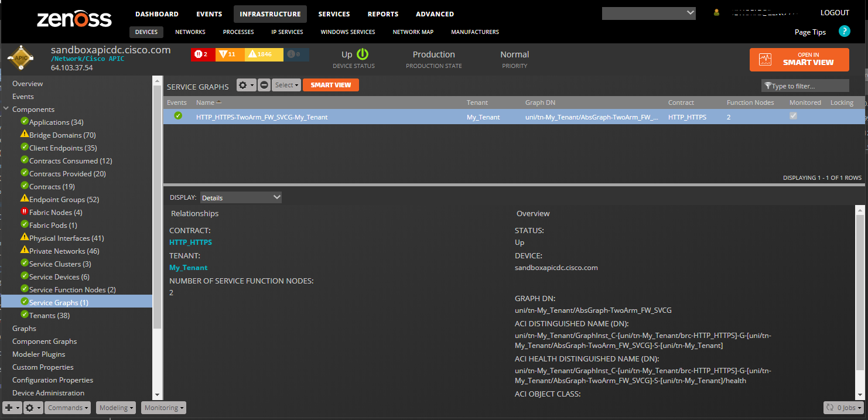The image size is (868, 420).
Task: Click the green device status power icon
Action: pyautogui.click(x=363, y=54)
